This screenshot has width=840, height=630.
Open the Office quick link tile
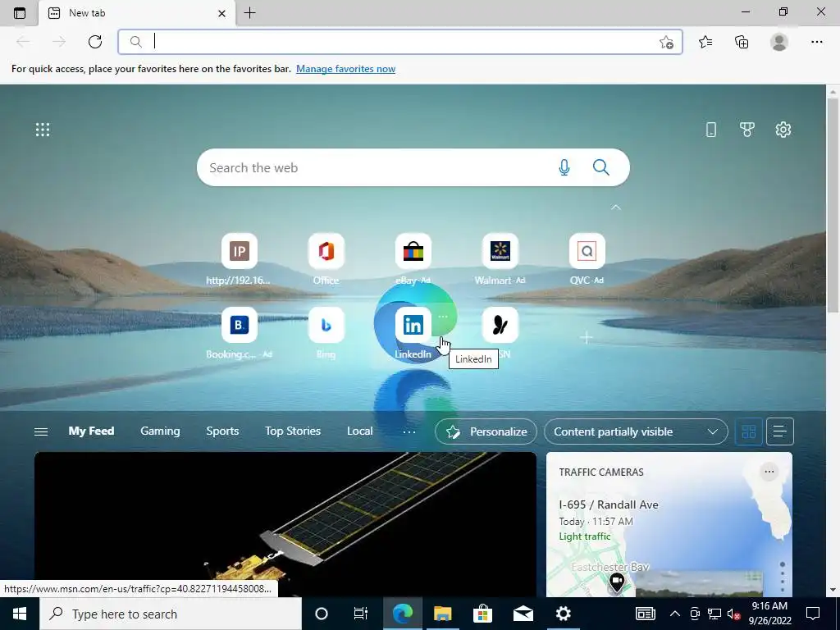click(x=326, y=258)
